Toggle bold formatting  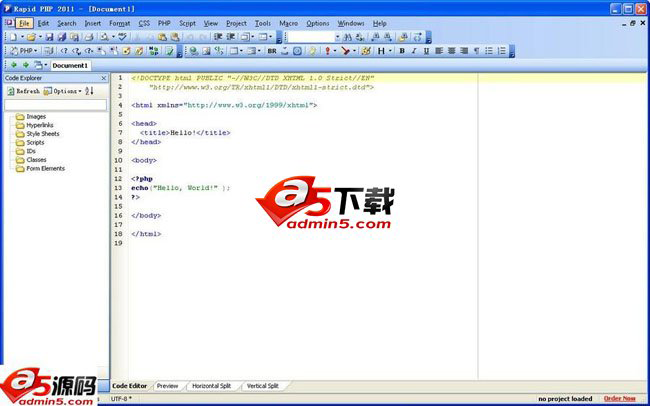point(402,51)
